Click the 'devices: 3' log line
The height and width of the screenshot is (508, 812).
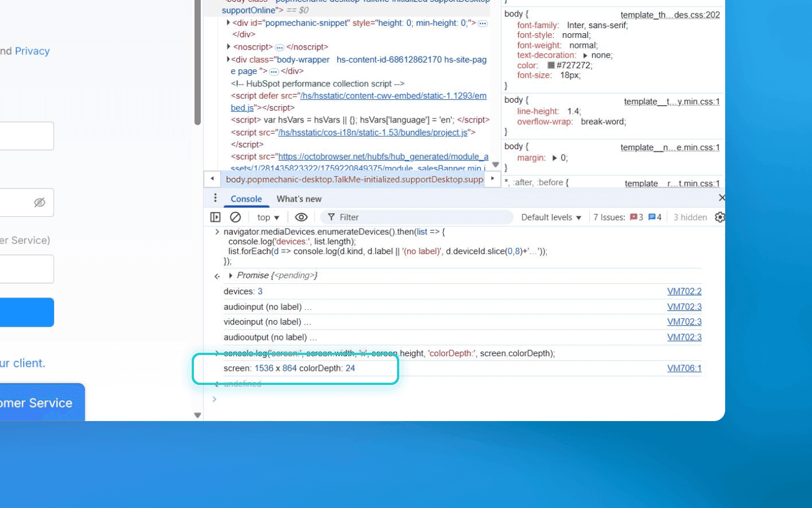click(243, 291)
